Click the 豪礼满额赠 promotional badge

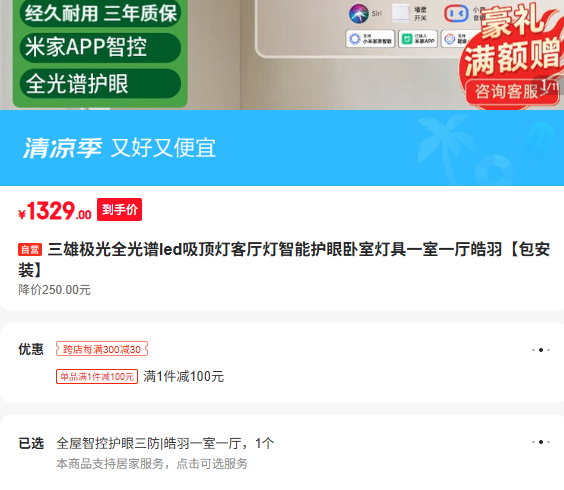[x=513, y=40]
